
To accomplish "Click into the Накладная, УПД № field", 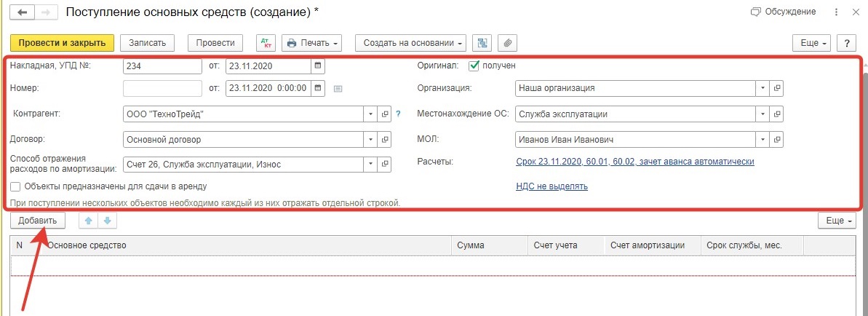I will (x=163, y=66).
